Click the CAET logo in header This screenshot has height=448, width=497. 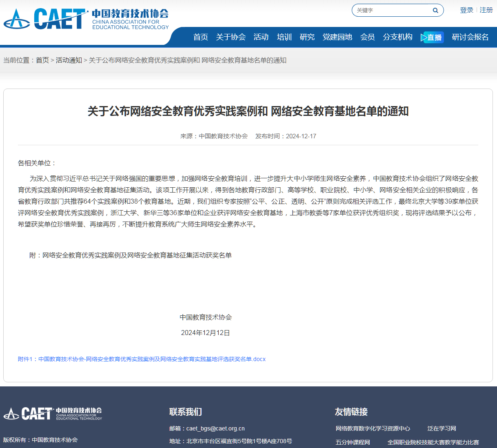(86, 19)
